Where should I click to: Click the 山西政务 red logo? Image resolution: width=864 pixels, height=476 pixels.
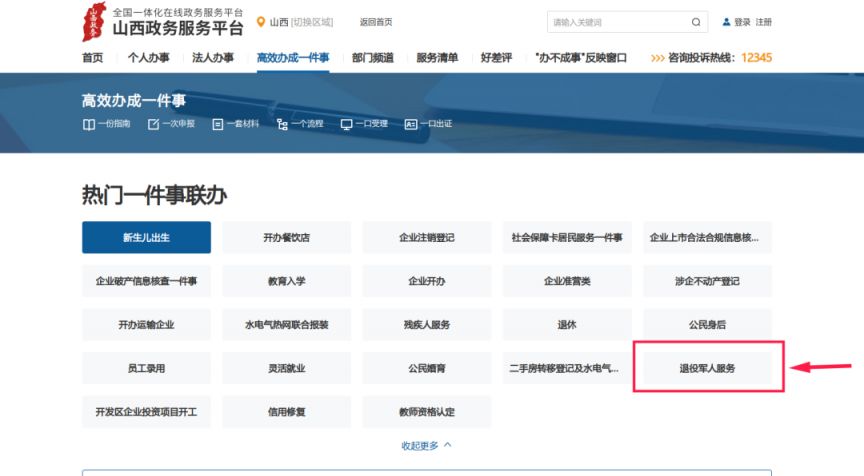click(x=94, y=22)
